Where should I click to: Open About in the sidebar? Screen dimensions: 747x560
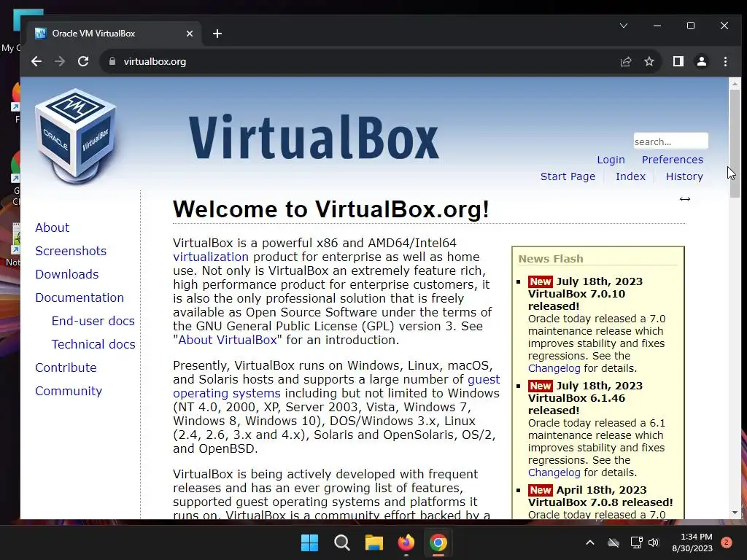tap(52, 227)
